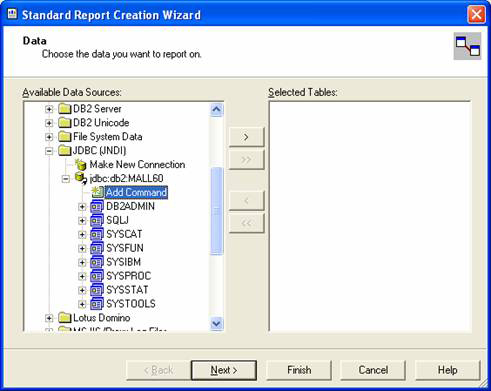Select the Make New Connection item
491x391 pixels.
coord(137,165)
